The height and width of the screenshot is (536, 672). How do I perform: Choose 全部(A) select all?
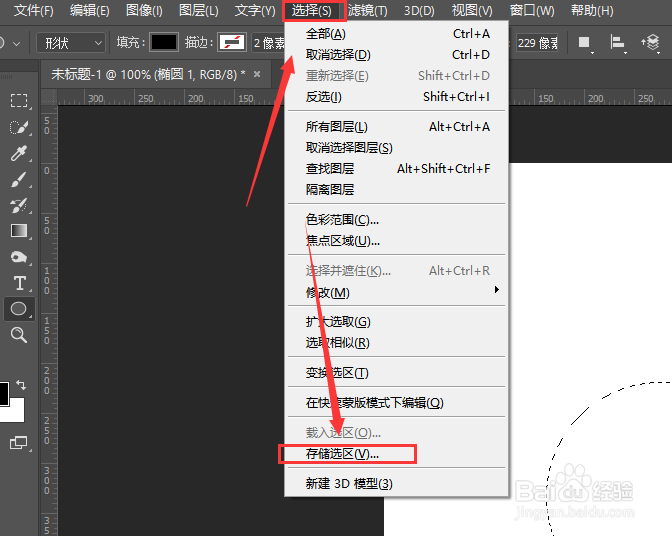tap(397, 33)
